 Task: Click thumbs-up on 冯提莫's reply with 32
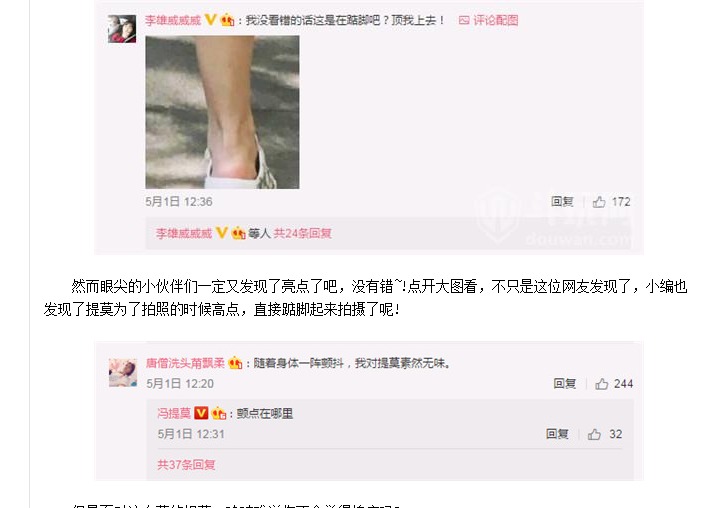[594, 434]
